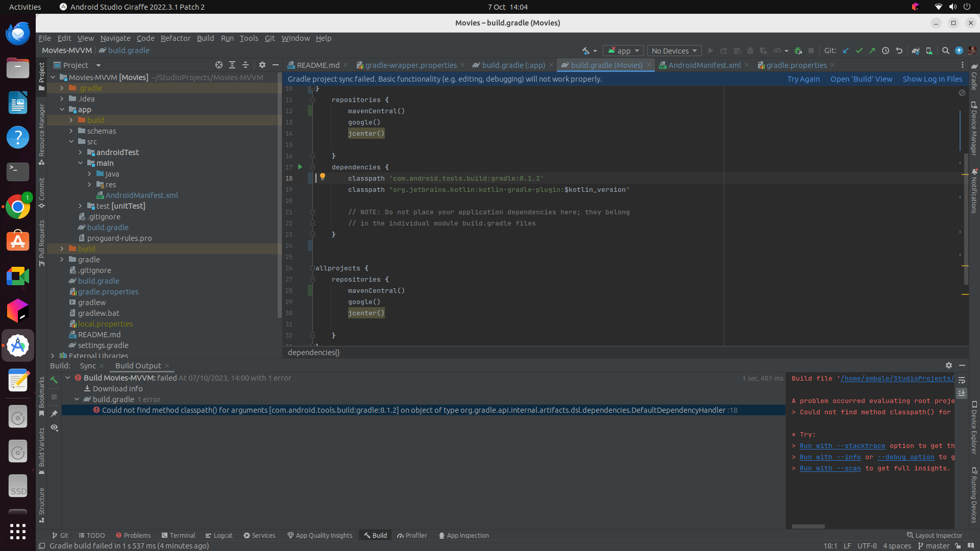Click the editor vertical scrollbar

click(966, 219)
